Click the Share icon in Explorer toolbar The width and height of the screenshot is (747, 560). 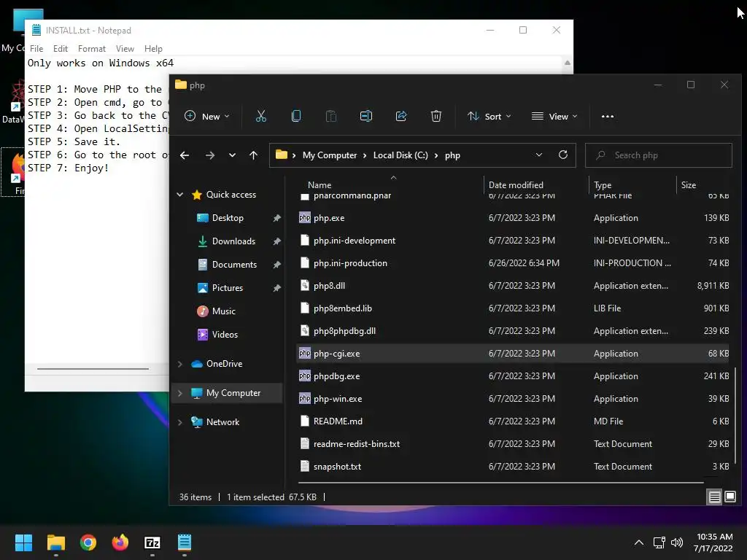(x=401, y=116)
